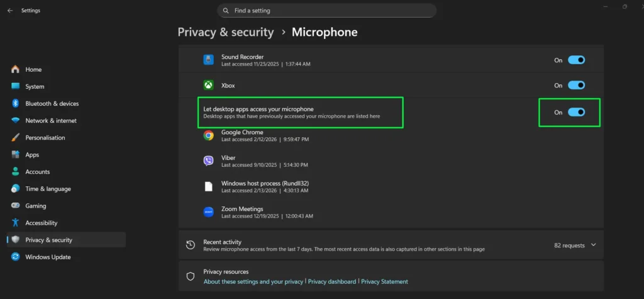Click the Sound Recorder app icon
Image resolution: width=644 pixels, height=299 pixels.
(x=209, y=60)
